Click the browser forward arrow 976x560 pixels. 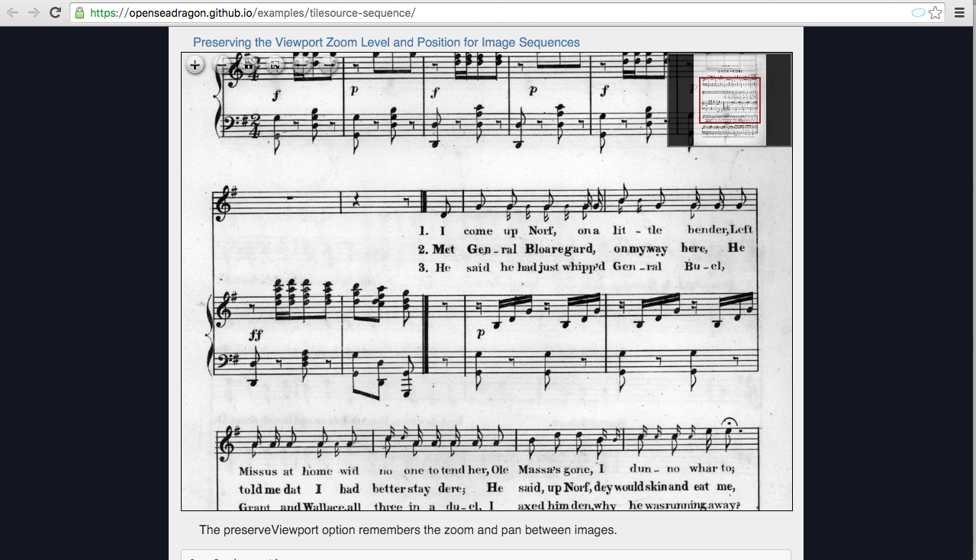(x=34, y=13)
